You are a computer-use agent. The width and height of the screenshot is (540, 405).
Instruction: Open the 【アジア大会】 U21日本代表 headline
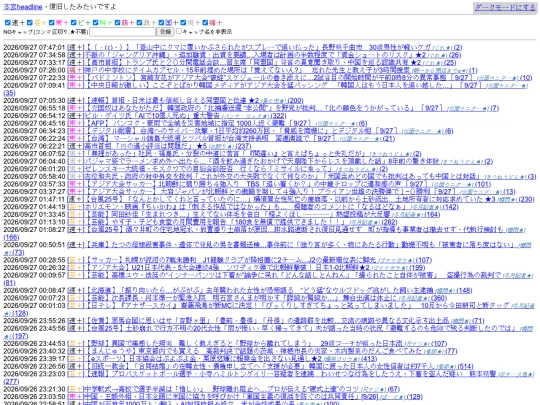pyautogui.click(x=227, y=267)
